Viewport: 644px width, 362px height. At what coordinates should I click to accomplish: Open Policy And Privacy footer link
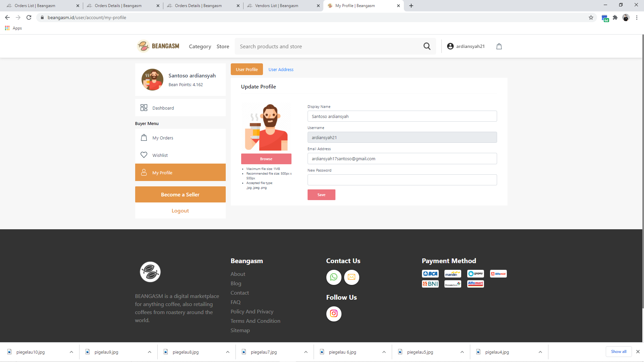click(x=252, y=311)
